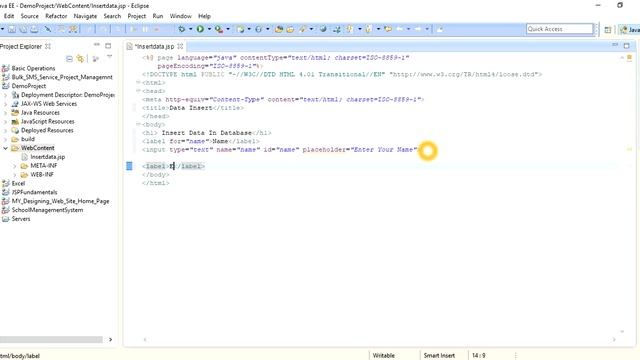The width and height of the screenshot is (640, 360).
Task: Click in the Quick Access field
Action: pyautogui.click(x=560, y=29)
